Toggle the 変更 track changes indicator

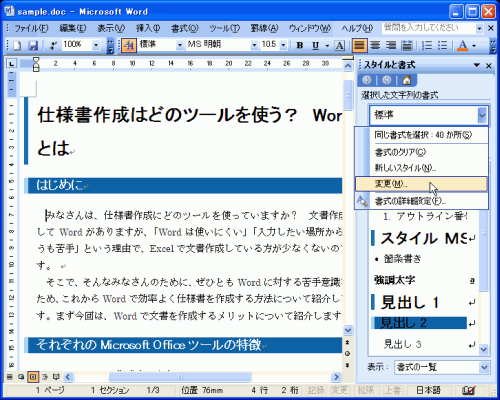(x=339, y=390)
